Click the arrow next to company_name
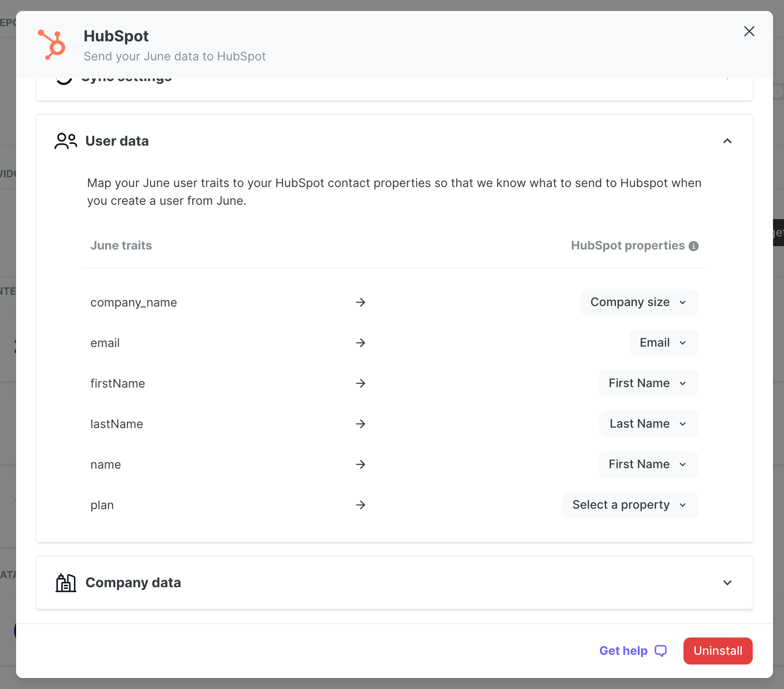 [x=360, y=302]
